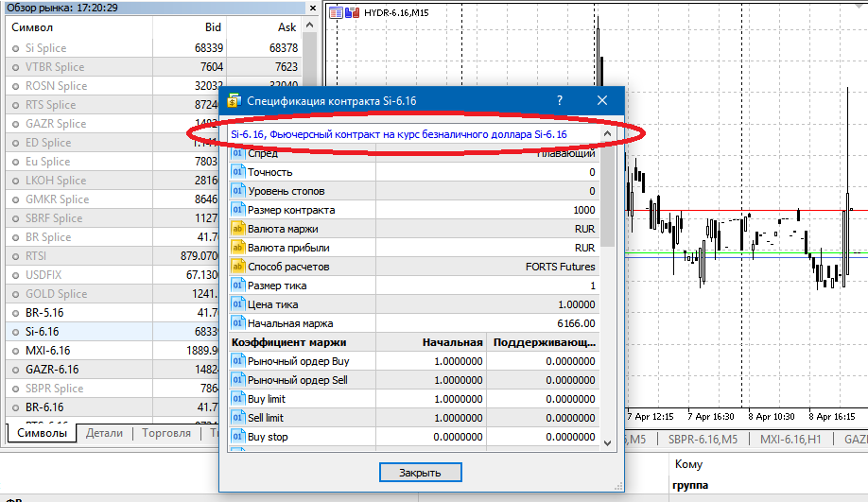Close the Обзор рынка panel
The image size is (868, 502).
313,8
